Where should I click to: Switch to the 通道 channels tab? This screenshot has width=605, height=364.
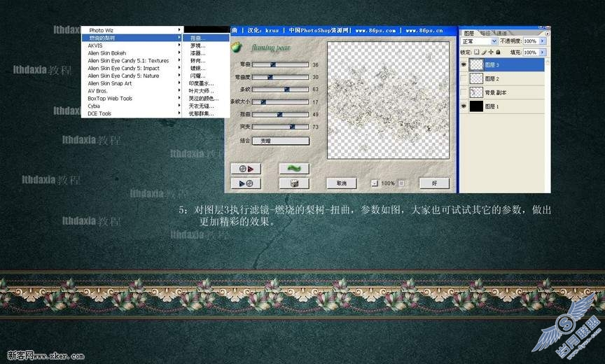coord(501,33)
